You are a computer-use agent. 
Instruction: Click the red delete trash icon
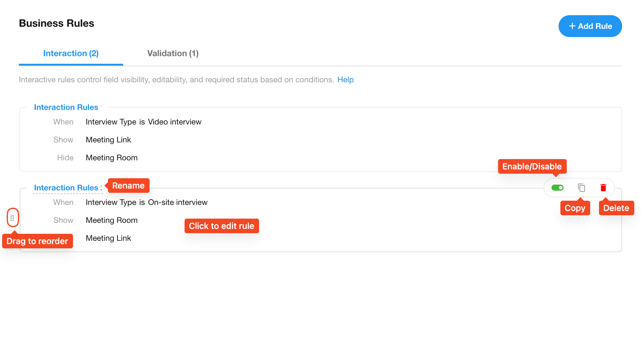[603, 188]
